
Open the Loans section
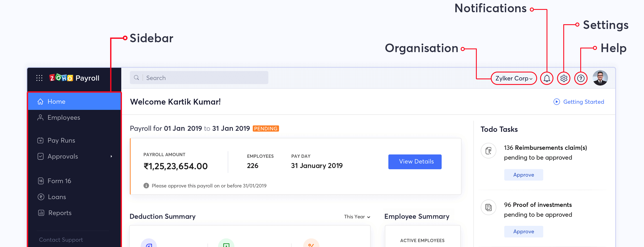click(57, 197)
